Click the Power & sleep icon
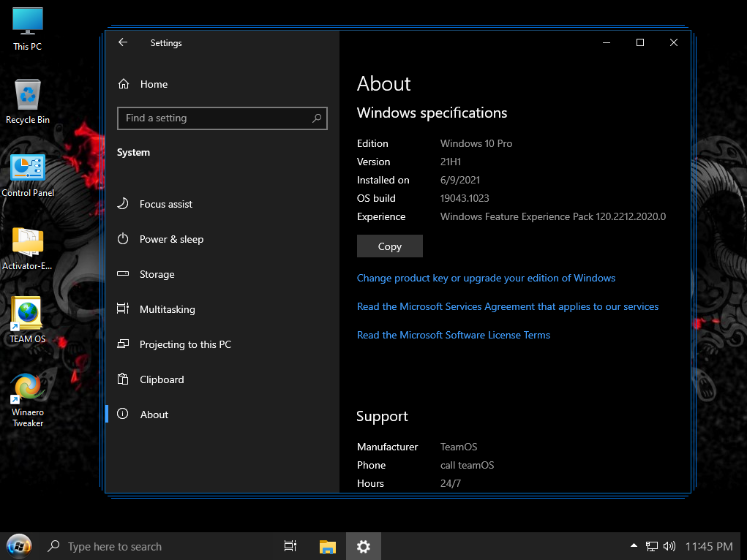 [123, 238]
